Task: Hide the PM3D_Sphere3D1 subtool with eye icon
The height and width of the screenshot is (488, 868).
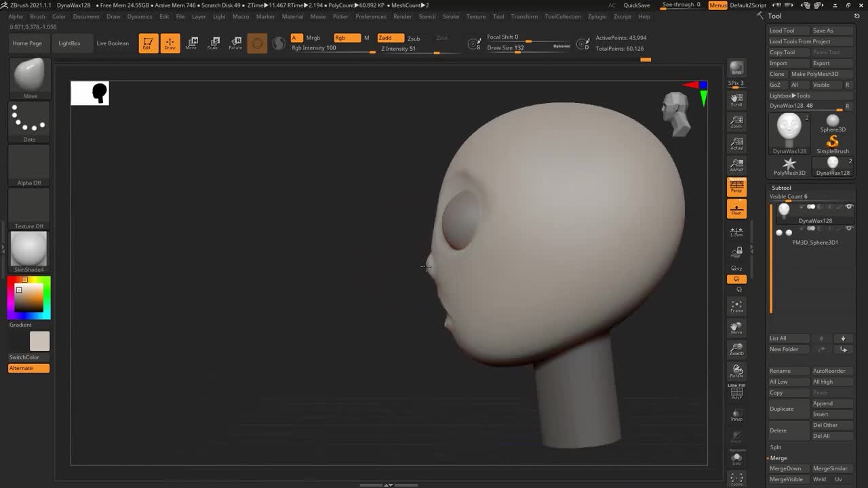Action: click(849, 228)
